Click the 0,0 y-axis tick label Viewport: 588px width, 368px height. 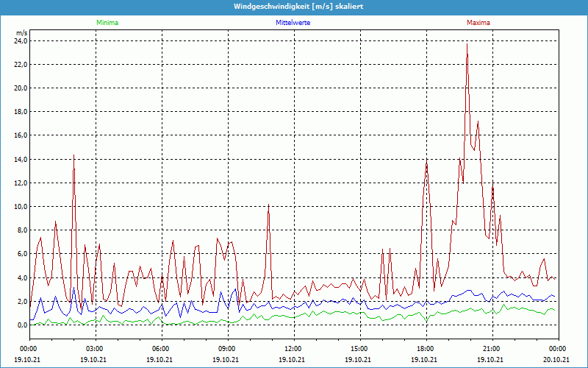[21, 325]
